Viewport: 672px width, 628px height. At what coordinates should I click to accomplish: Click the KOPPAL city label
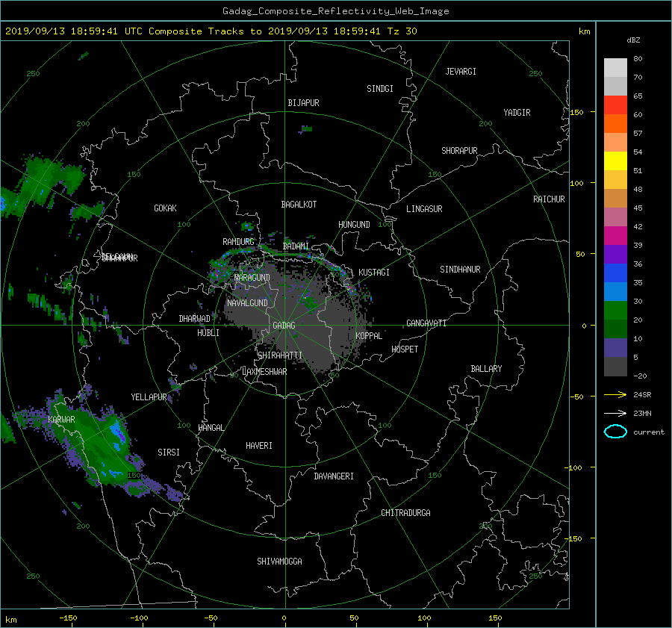369,335
